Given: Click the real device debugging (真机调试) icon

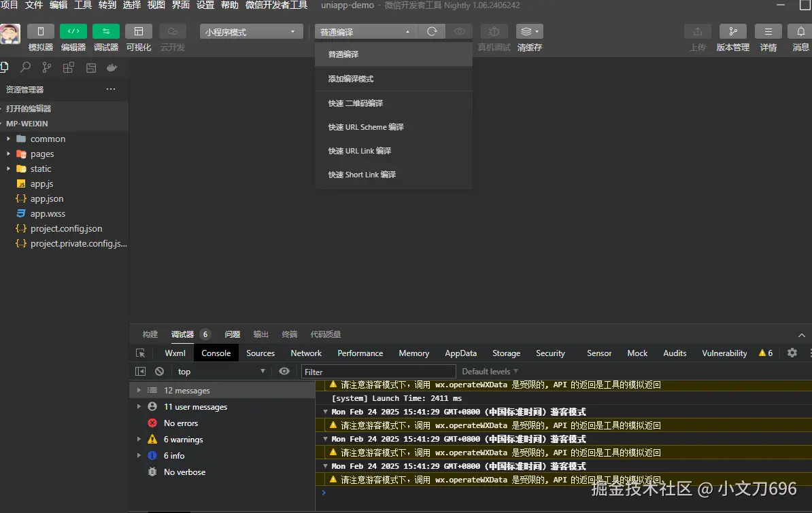Looking at the screenshot, I should coord(494,31).
